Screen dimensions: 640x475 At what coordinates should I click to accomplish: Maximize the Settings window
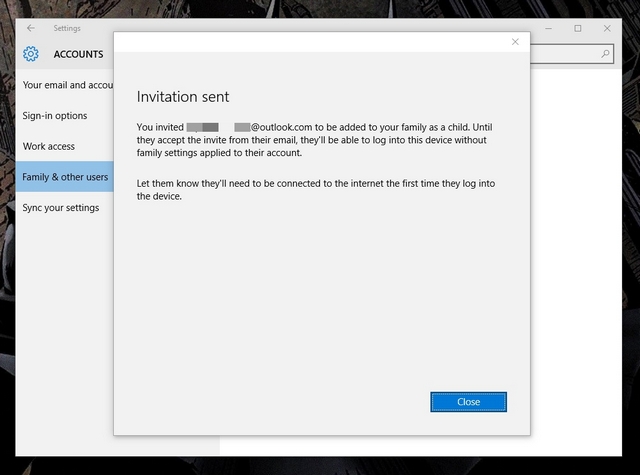coord(578,28)
